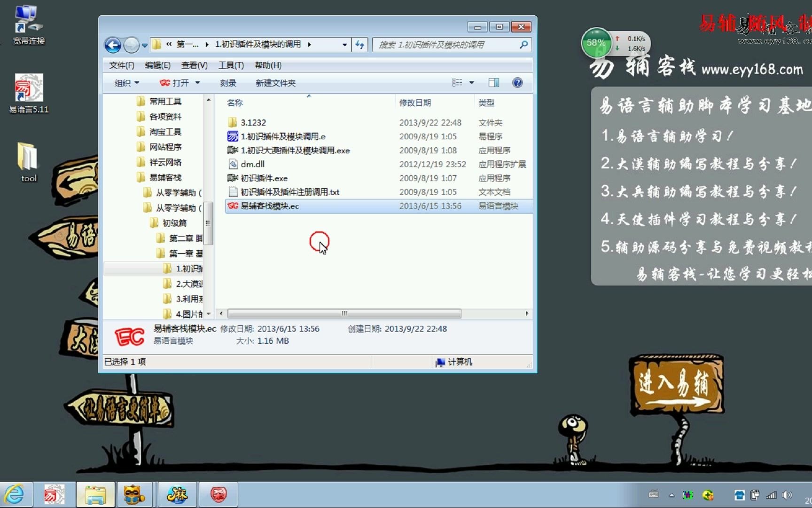This screenshot has height=508, width=812.
Task: Expand the 组织 dropdown
Action: pyautogui.click(x=127, y=83)
